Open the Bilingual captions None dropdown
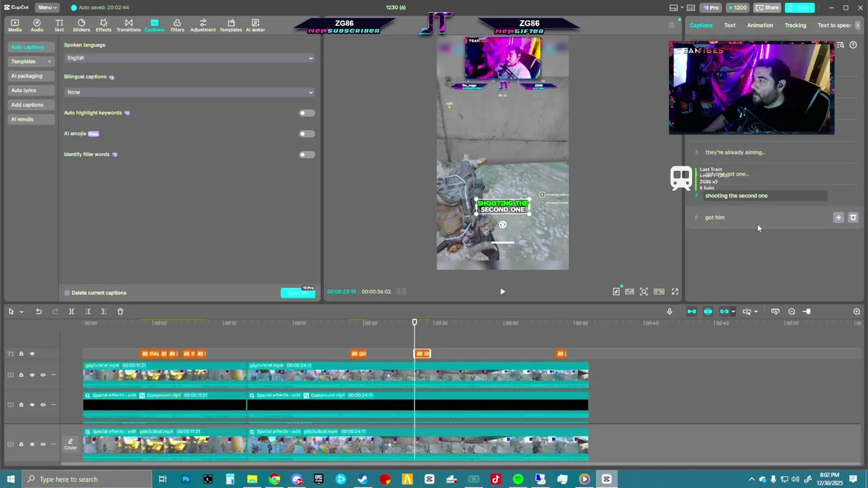The width and height of the screenshot is (868, 488). (x=190, y=92)
